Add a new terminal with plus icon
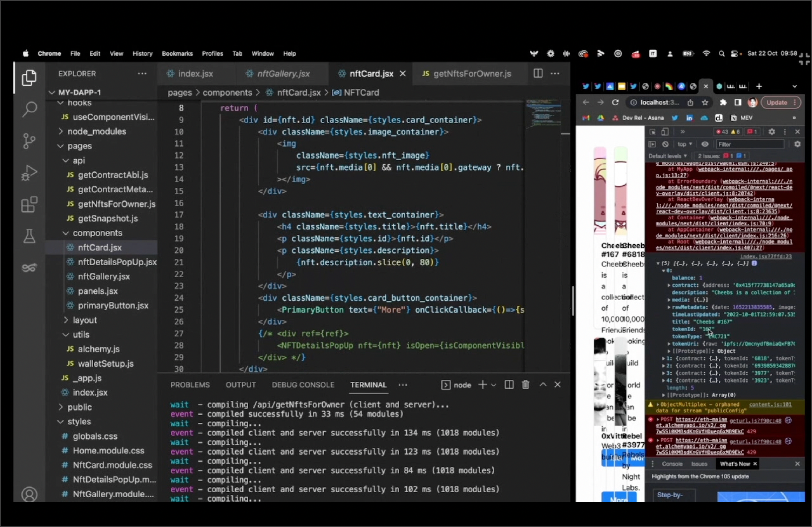The height and width of the screenshot is (527, 812). coord(483,385)
